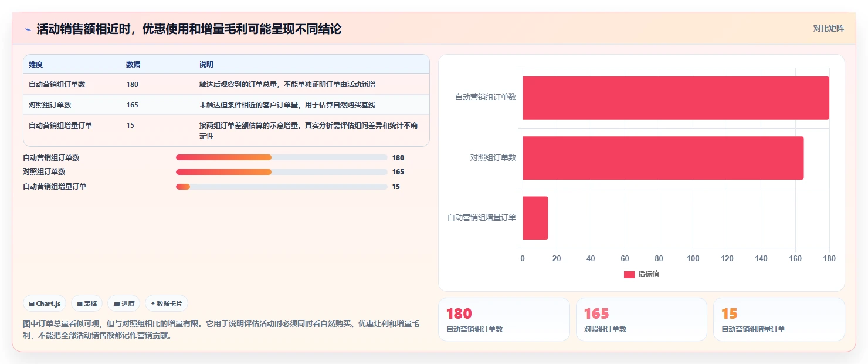Click the x-axis tick label 140
The image size is (868, 364).
pos(761,258)
